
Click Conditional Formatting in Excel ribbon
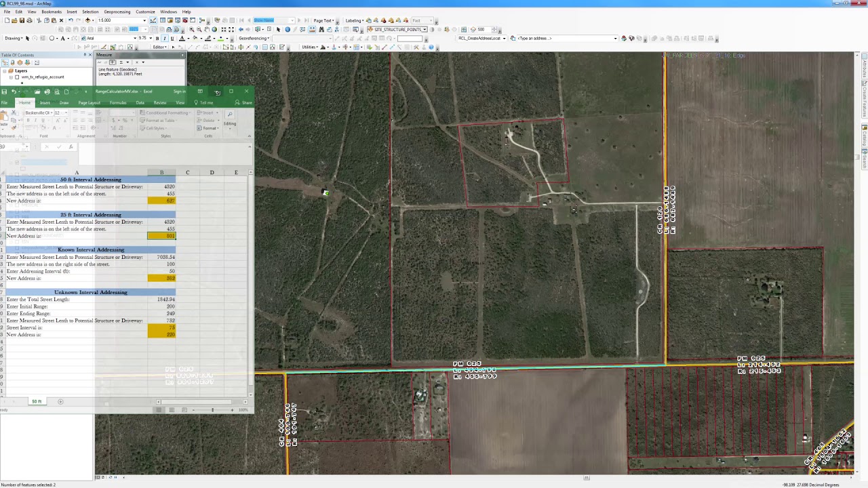164,113
